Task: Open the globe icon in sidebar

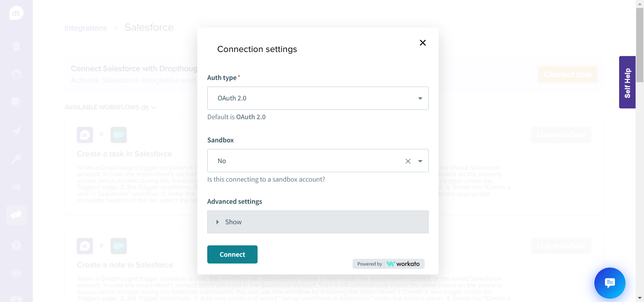Action: [16, 274]
